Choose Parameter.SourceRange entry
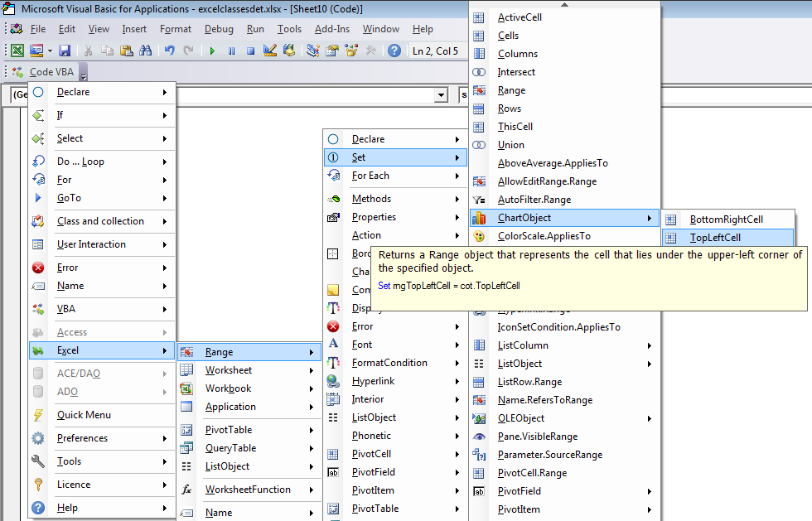This screenshot has height=521, width=812. coord(564,455)
